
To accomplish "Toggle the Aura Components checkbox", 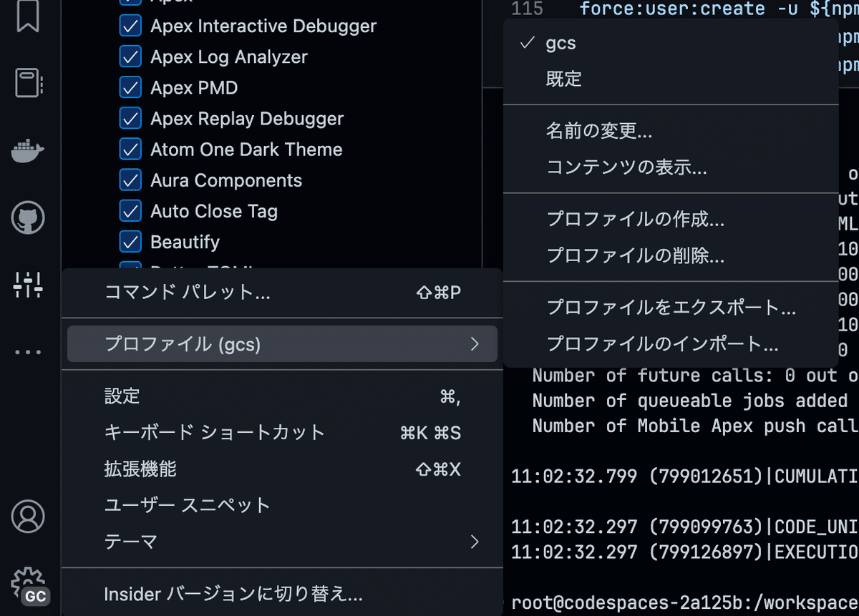I will tap(130, 180).
